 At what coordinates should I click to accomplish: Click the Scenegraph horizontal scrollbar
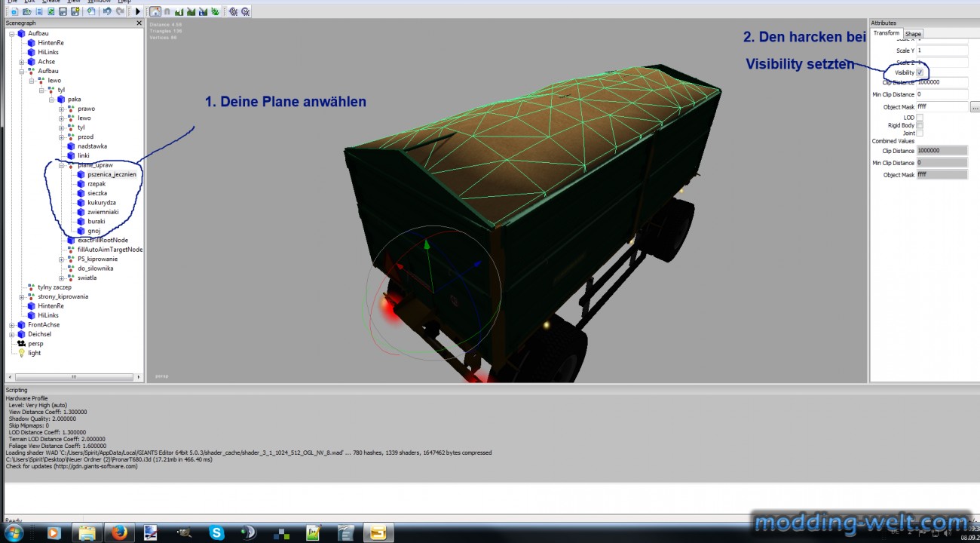coord(73,377)
